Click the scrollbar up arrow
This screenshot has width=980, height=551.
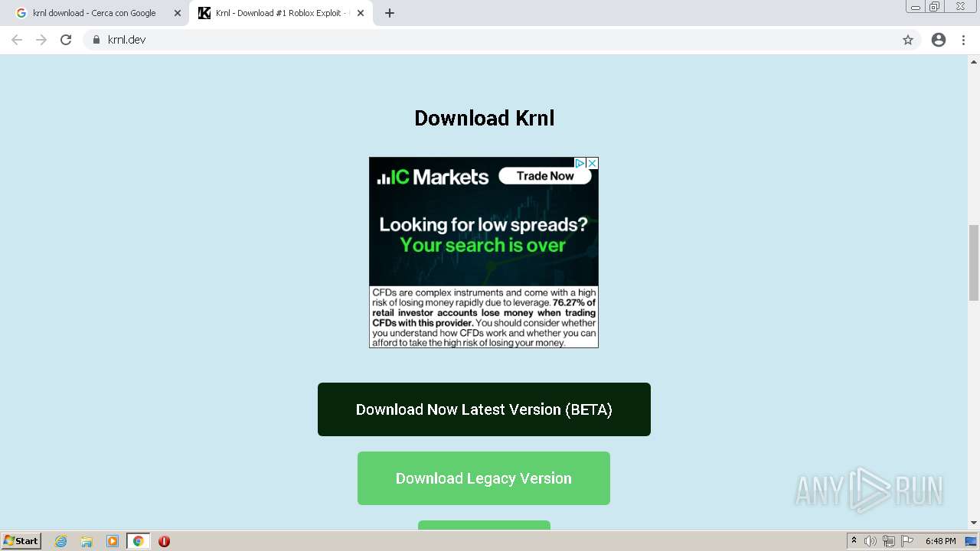click(974, 60)
